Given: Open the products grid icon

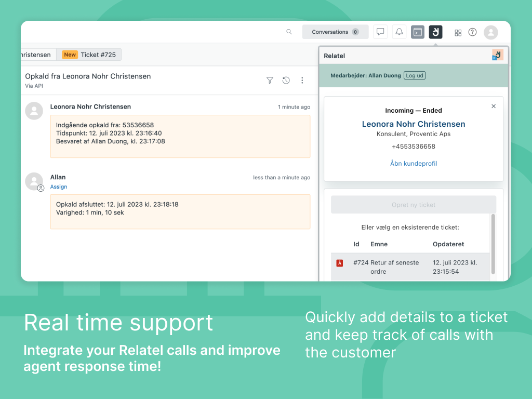Looking at the screenshot, I should pos(458,33).
